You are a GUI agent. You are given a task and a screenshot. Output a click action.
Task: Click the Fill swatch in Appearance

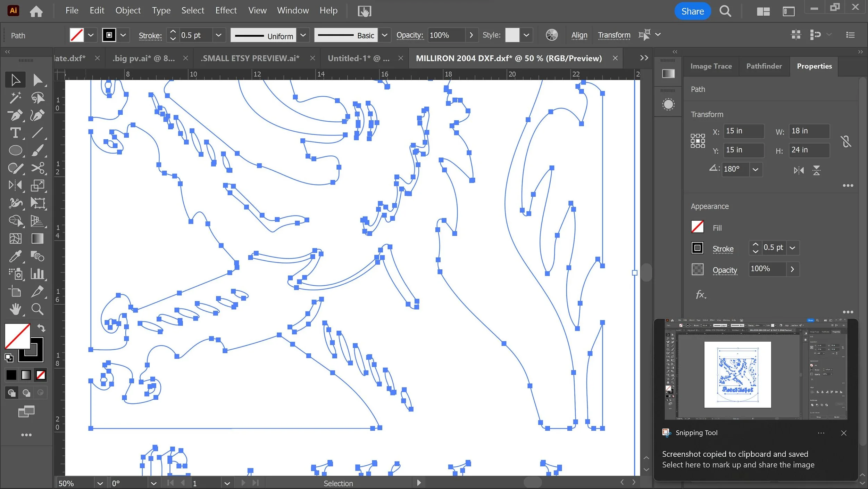click(697, 227)
